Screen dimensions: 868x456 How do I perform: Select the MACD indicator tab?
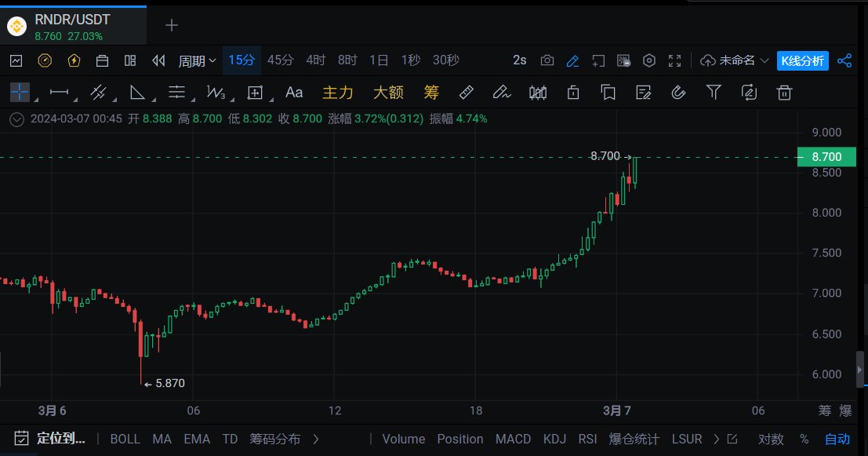[513, 439]
